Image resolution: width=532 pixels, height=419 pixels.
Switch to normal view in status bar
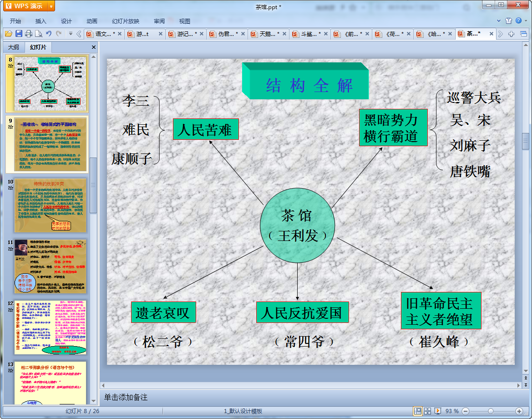[x=418, y=411]
